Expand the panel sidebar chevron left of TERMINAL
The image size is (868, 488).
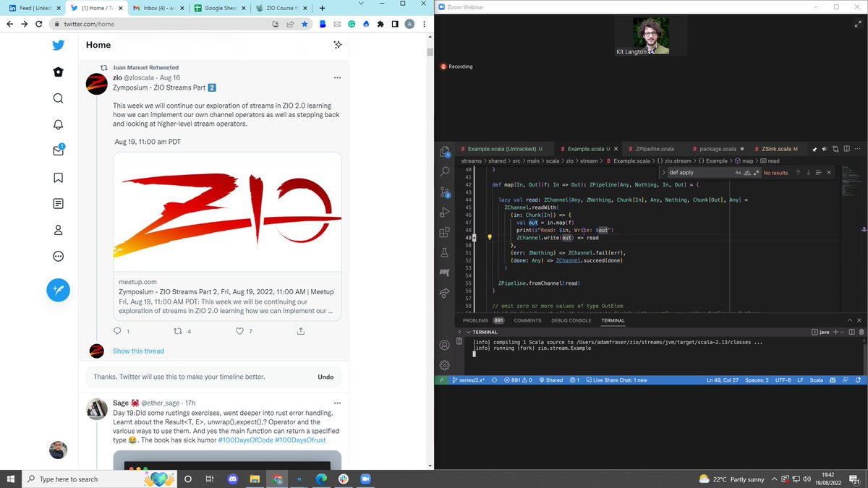coord(459,332)
